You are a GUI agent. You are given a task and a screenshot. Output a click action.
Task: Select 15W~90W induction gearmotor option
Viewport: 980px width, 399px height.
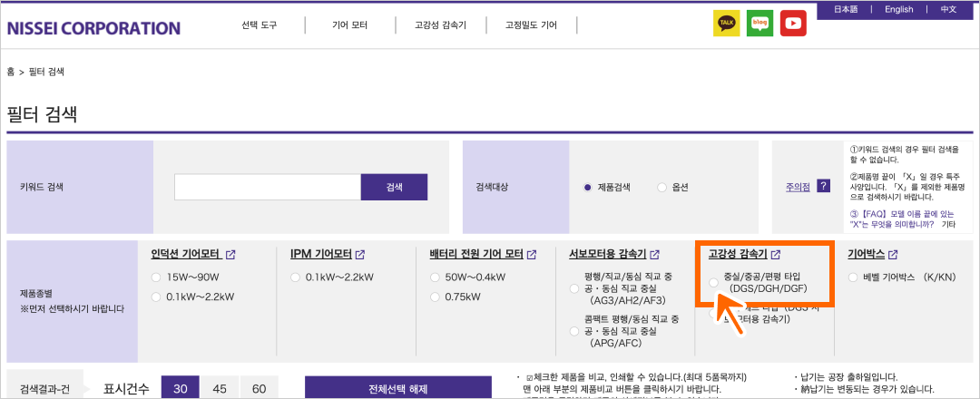[156, 277]
